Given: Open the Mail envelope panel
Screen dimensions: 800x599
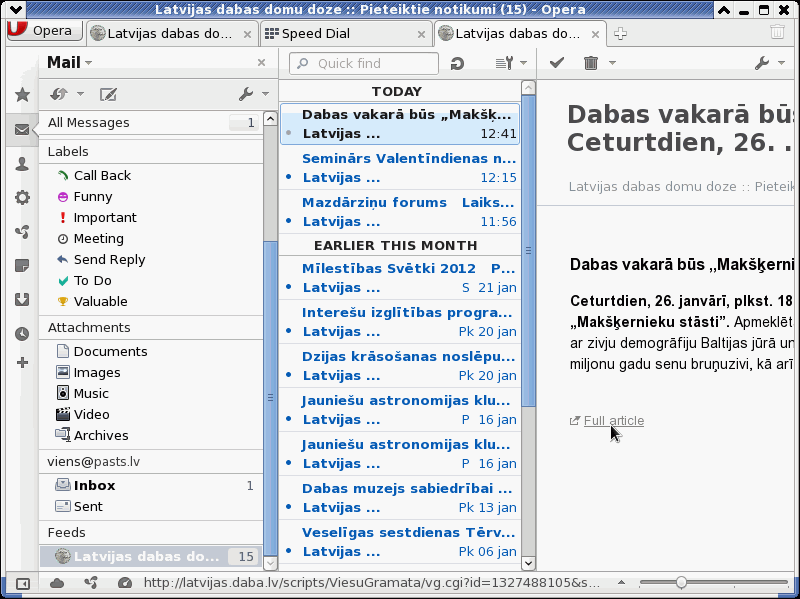Looking at the screenshot, I should point(22,130).
